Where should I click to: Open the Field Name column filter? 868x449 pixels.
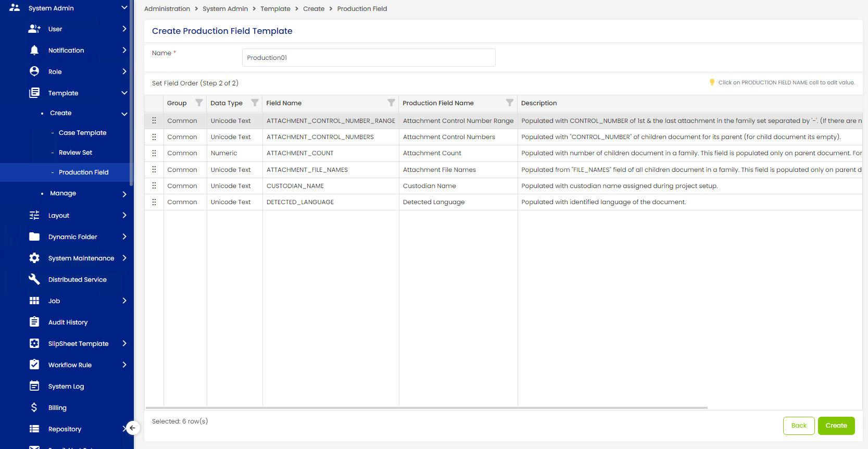click(391, 103)
